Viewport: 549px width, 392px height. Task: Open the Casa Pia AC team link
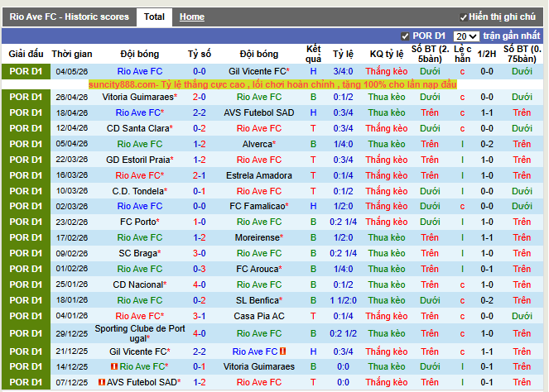coord(258,316)
